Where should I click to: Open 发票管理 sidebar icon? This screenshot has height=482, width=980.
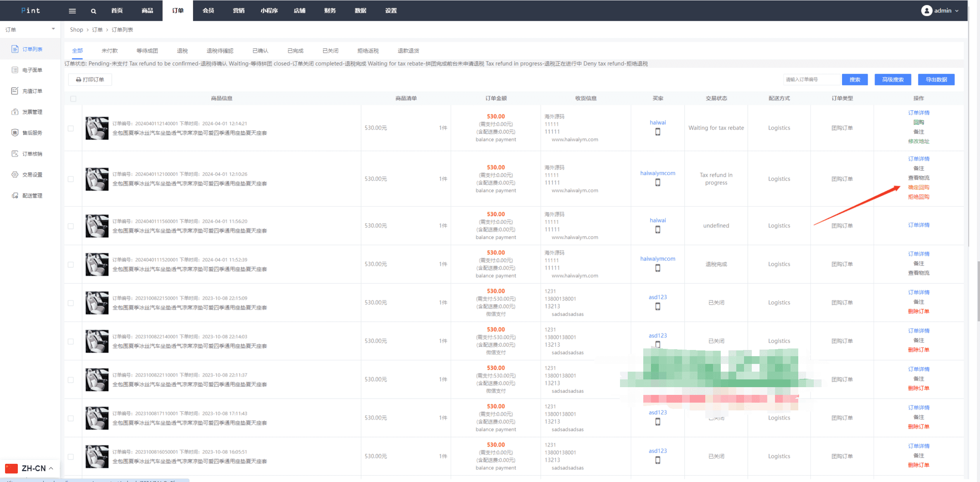[x=15, y=112]
